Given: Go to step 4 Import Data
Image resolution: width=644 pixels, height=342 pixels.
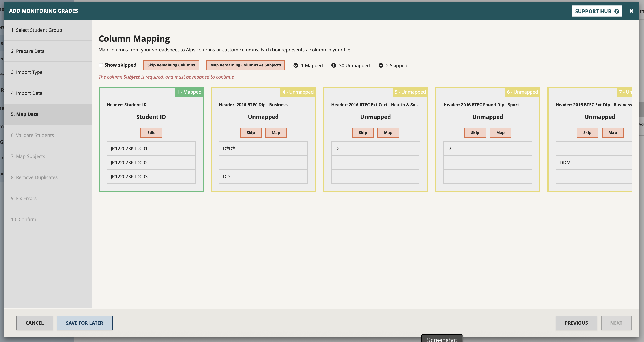Looking at the screenshot, I should (x=48, y=93).
